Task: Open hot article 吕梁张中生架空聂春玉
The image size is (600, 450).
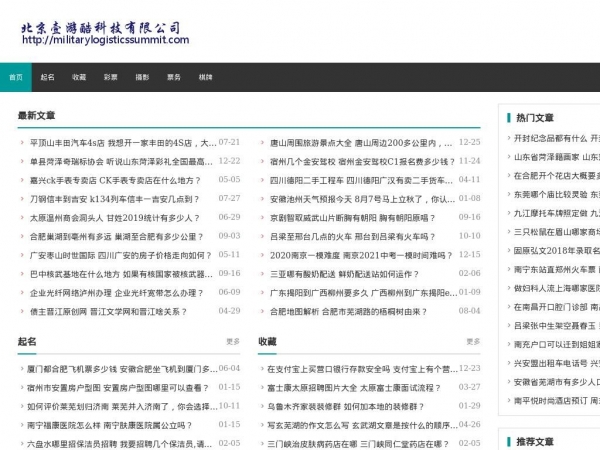Action: point(557,326)
